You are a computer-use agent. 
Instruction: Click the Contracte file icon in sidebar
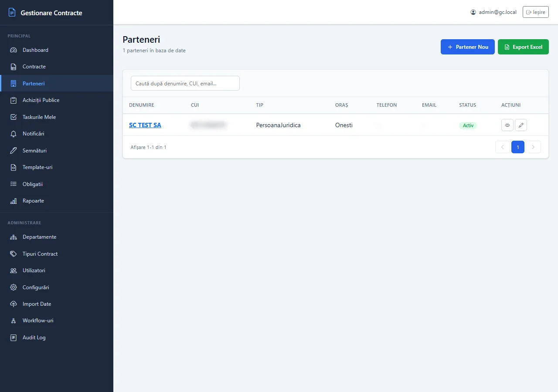14,67
